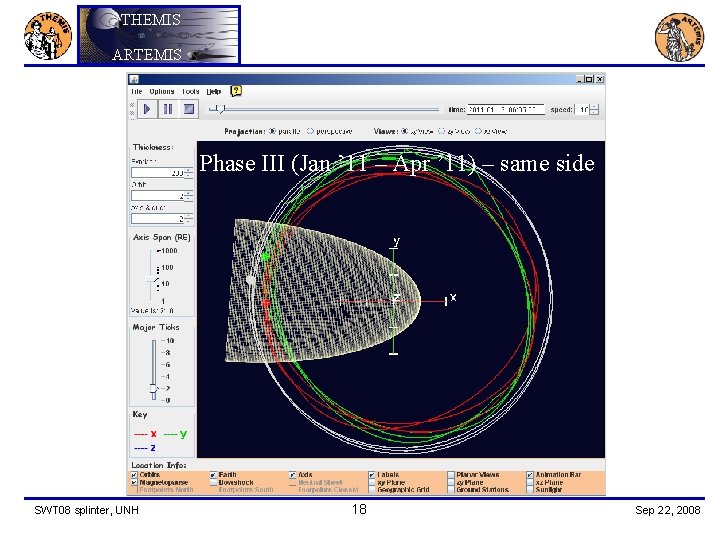Toggle the Magnetopause checkbox
Image resolution: width=720 pixels, height=540 pixels.
[x=134, y=483]
